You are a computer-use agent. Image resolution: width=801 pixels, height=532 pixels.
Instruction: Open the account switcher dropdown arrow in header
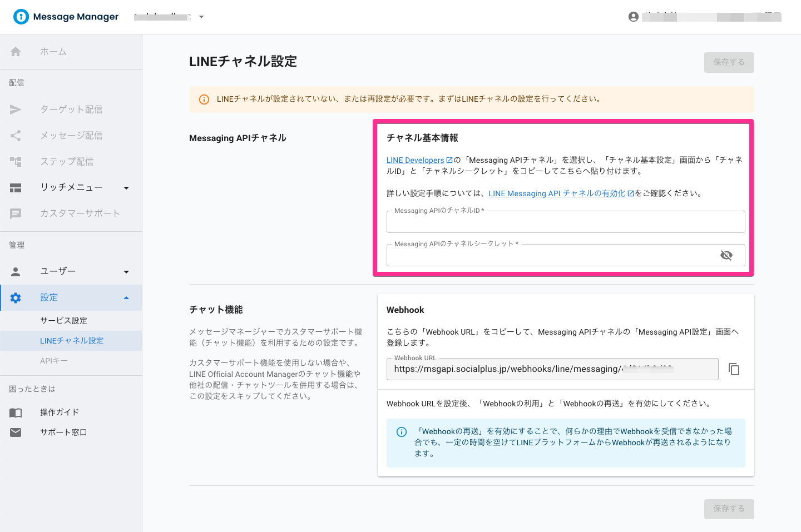[x=201, y=17]
